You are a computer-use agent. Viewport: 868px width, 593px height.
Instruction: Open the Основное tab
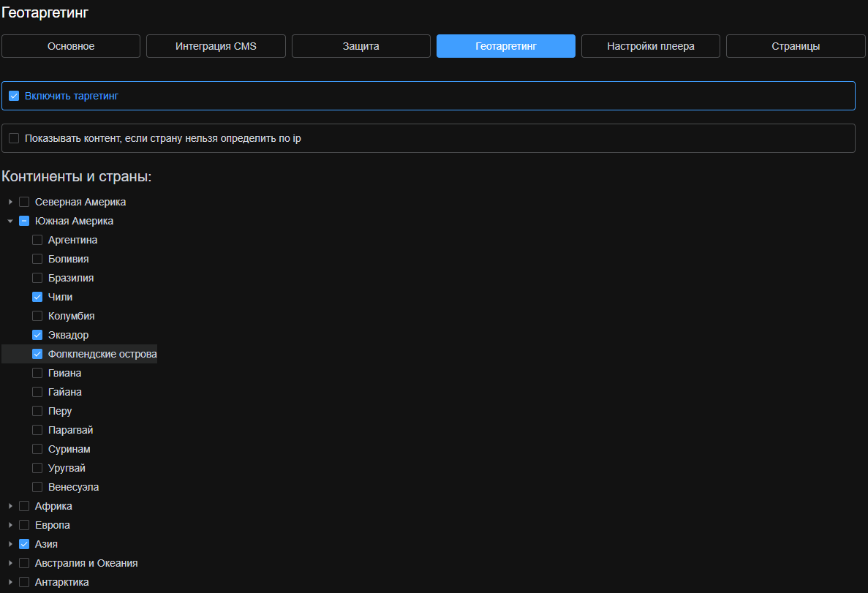pos(71,46)
